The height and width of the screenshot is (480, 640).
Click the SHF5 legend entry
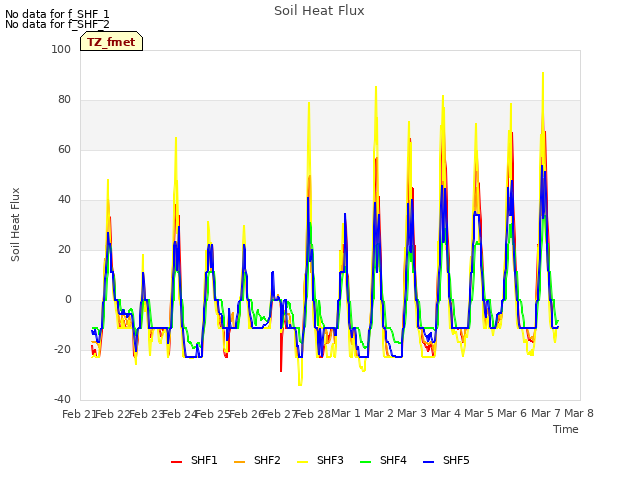tap(446, 460)
